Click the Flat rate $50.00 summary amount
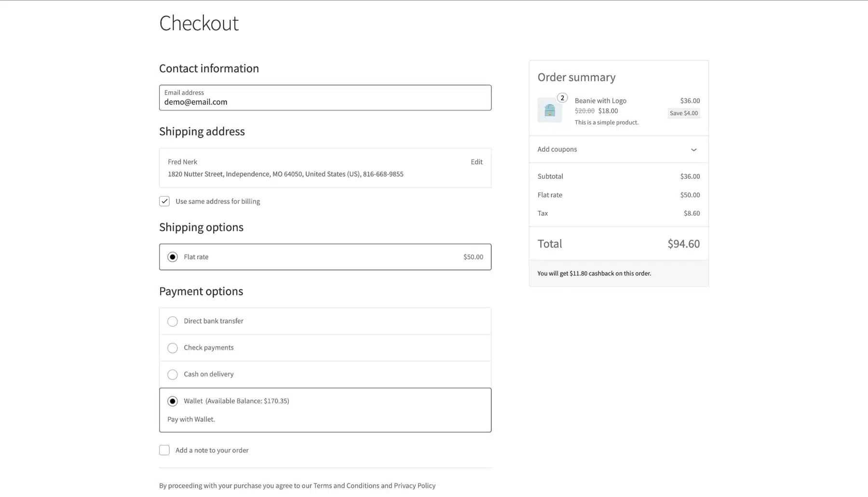Screen dimensions: 868x497 690,195
